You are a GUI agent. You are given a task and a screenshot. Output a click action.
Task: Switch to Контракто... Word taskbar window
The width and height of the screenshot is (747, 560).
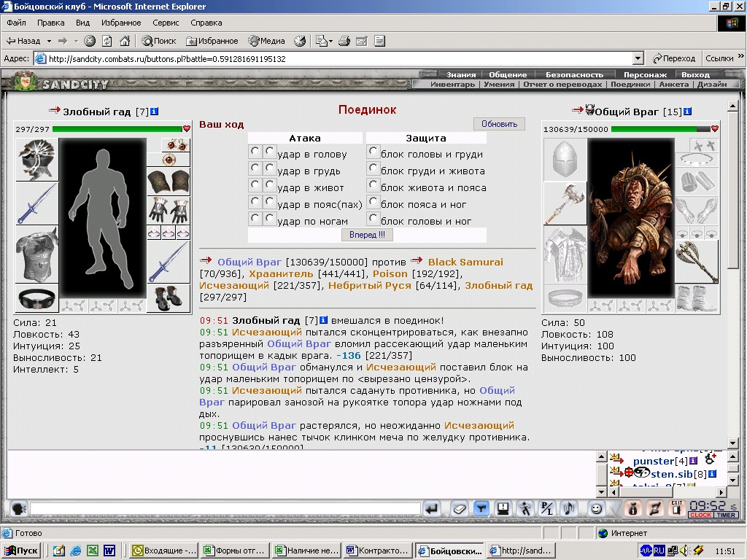(x=377, y=551)
